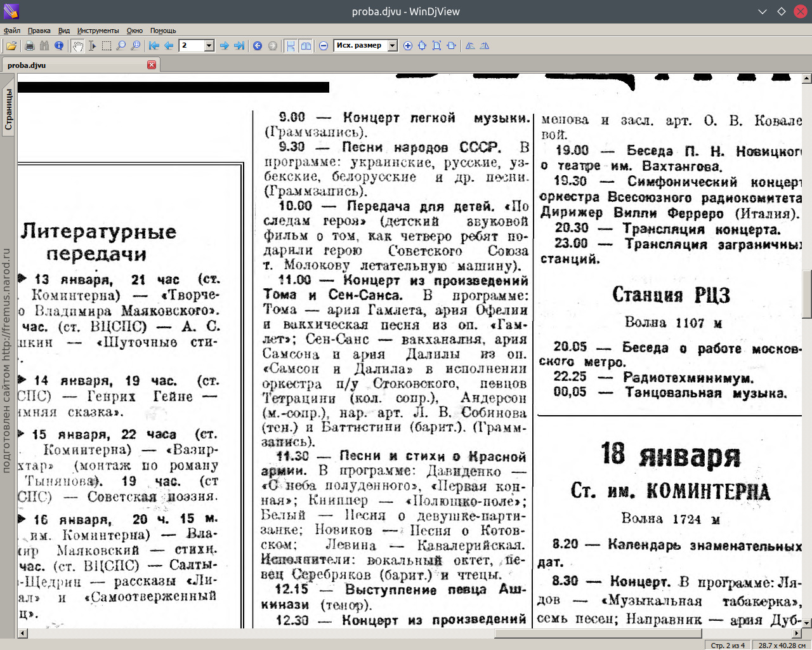Rotate page left icon
Screen dimensions: 812x650
coord(470,46)
